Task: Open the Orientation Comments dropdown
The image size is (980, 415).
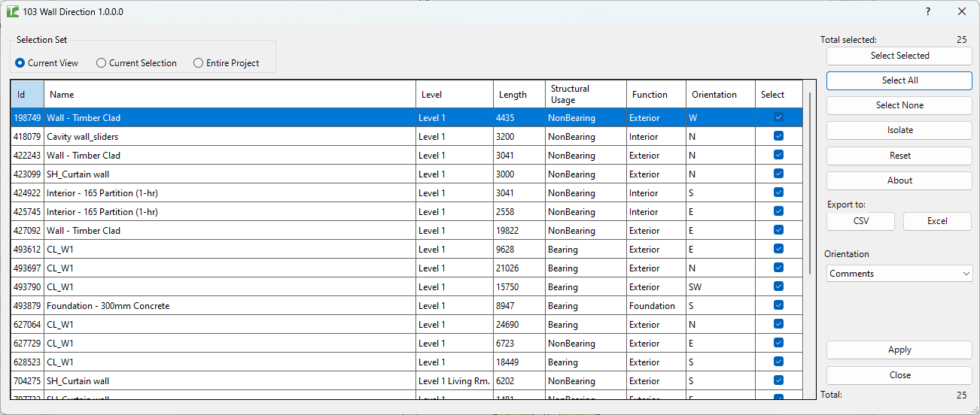Action: tap(899, 274)
